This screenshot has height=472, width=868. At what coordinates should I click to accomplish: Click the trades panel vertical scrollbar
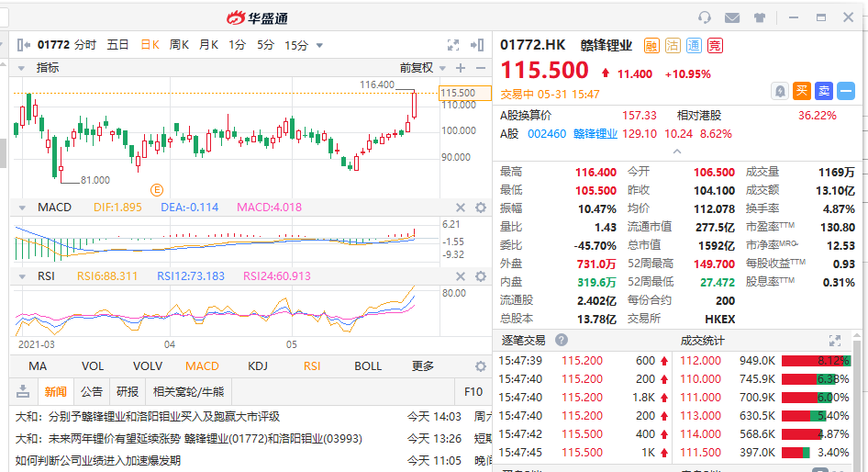pos(856,404)
